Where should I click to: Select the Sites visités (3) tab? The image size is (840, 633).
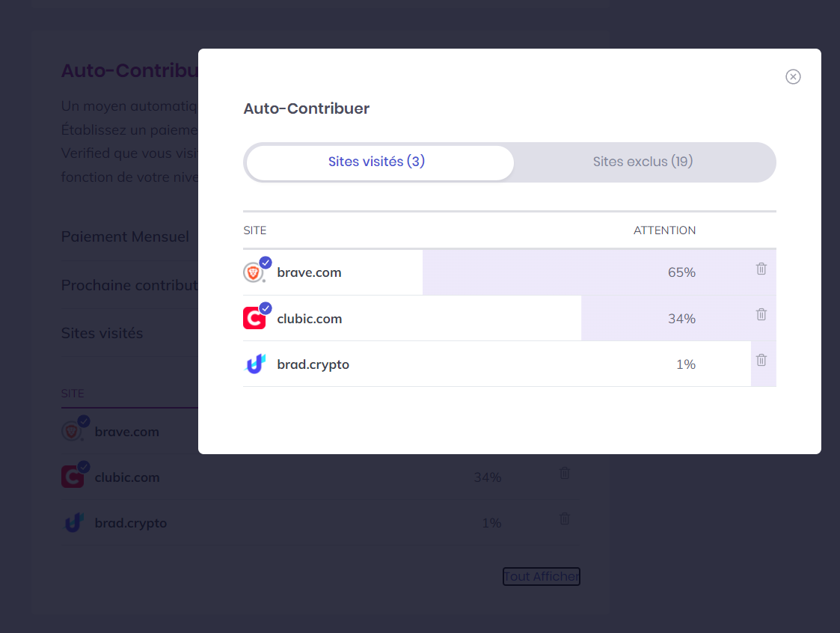point(377,162)
